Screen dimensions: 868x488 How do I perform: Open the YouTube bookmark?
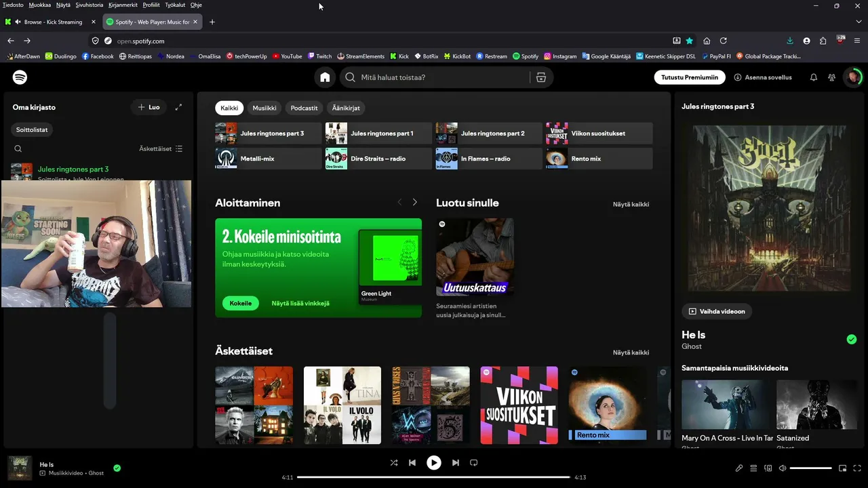click(288, 56)
